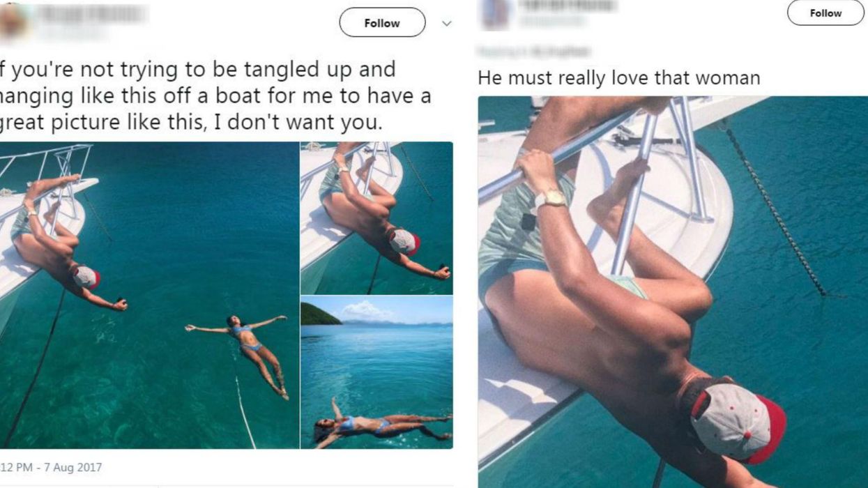Click the blurred replying-to line in right tweet
This screenshot has height=488, width=868.
534,51
